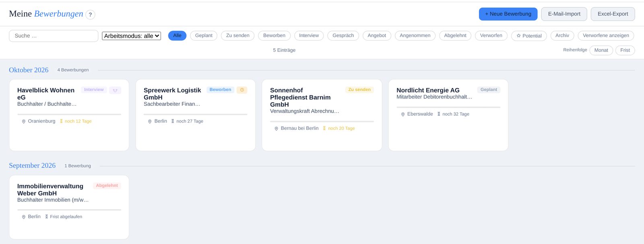This screenshot has height=244, width=644.
Task: Open the Immobilienverwaltung Weber GmbH card title
Action: [50, 190]
